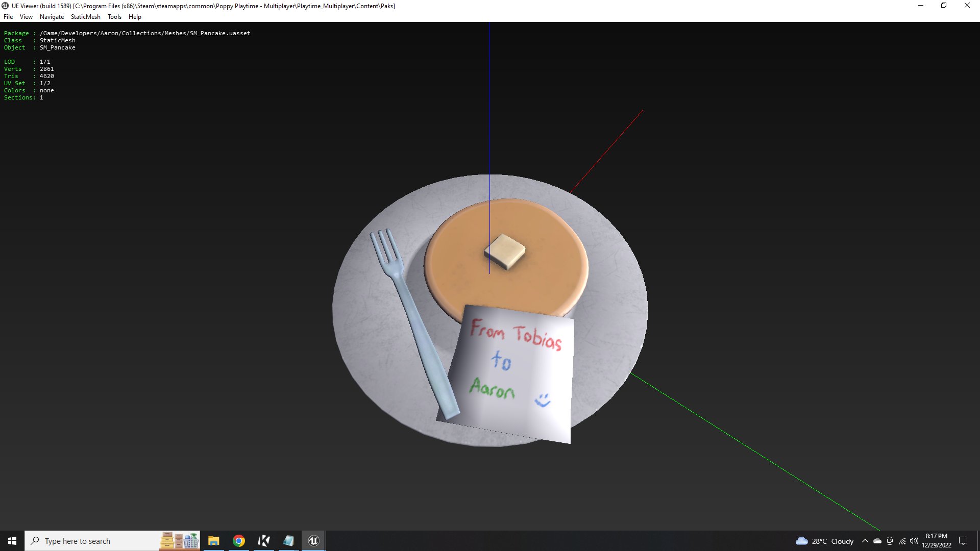Click the Tris value 4620
The width and height of the screenshot is (980, 551).
(46, 76)
